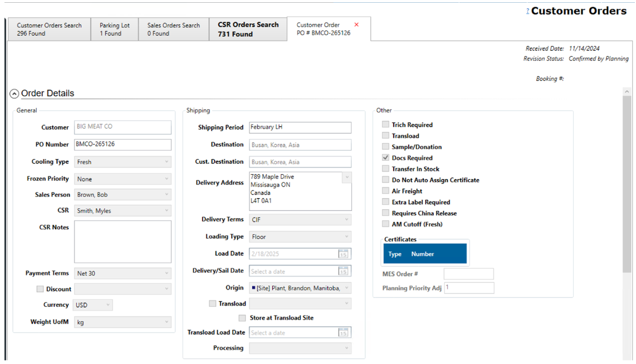The height and width of the screenshot is (364, 636).
Task: Switch to the Customer Orders Search tab
Action: point(49,29)
